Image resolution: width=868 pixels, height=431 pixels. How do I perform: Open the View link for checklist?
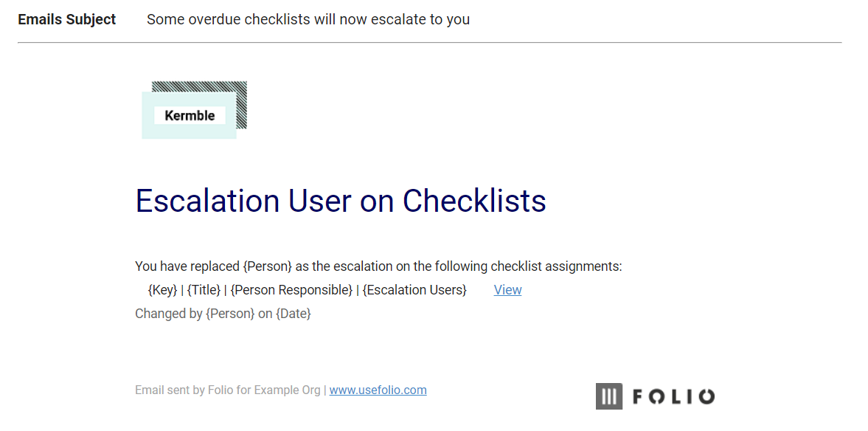pos(507,290)
